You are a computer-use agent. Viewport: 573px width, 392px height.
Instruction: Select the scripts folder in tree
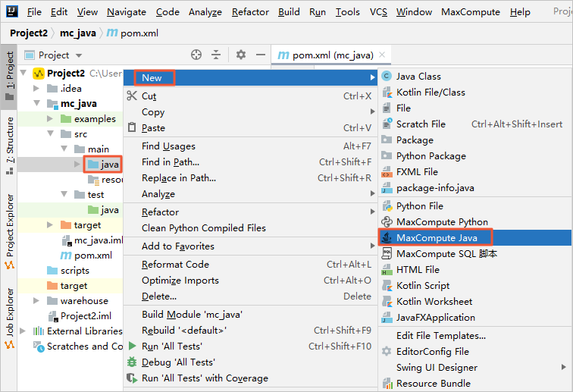[x=68, y=271]
